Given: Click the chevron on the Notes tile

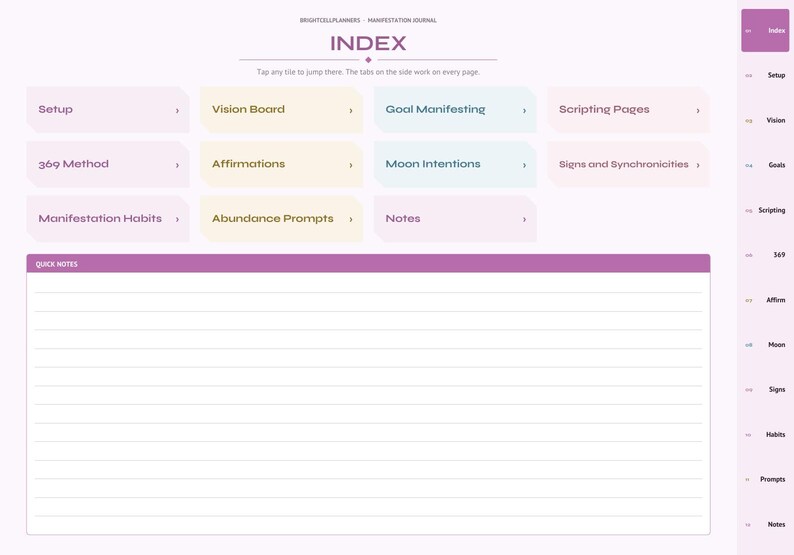Looking at the screenshot, I should click(524, 219).
